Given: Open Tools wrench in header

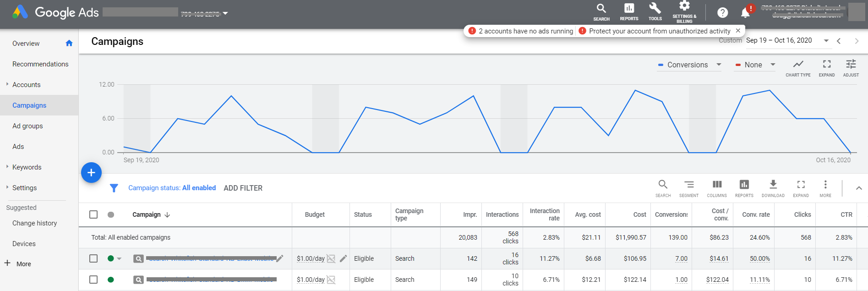Looking at the screenshot, I should (x=655, y=11).
